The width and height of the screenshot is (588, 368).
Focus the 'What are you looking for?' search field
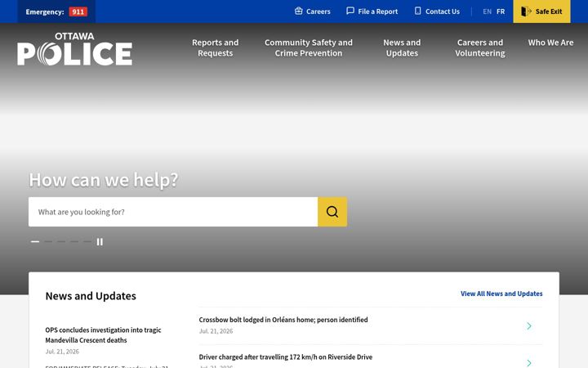pos(173,212)
